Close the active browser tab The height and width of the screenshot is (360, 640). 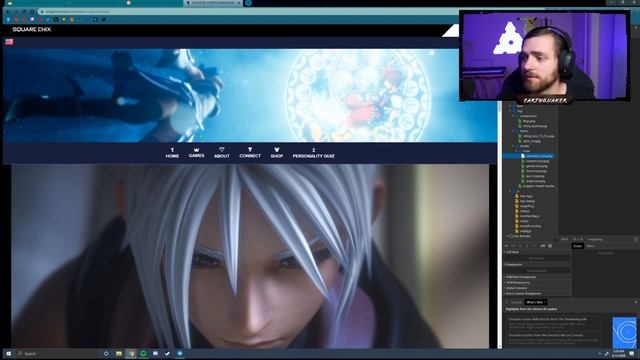pyautogui.click(x=239, y=3)
